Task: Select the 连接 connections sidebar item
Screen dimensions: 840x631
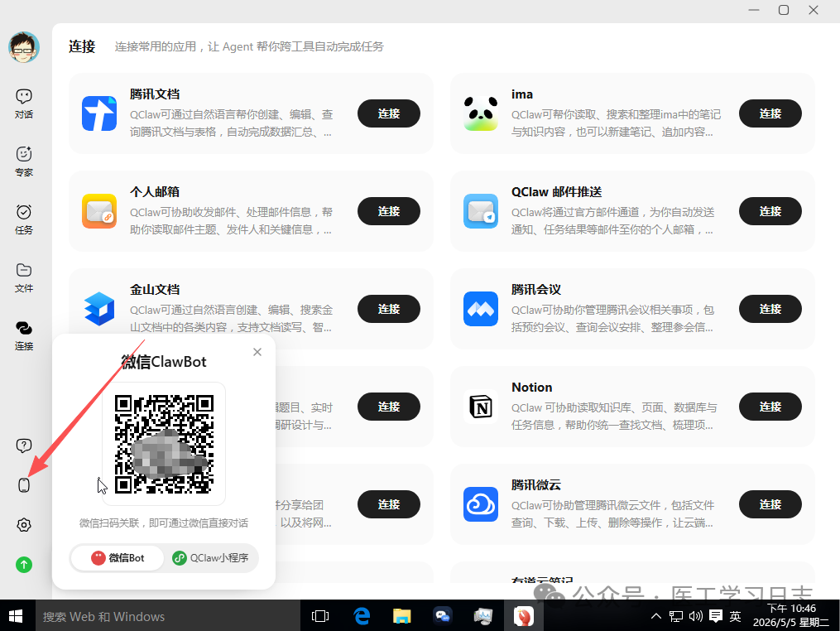Action: pos(23,335)
